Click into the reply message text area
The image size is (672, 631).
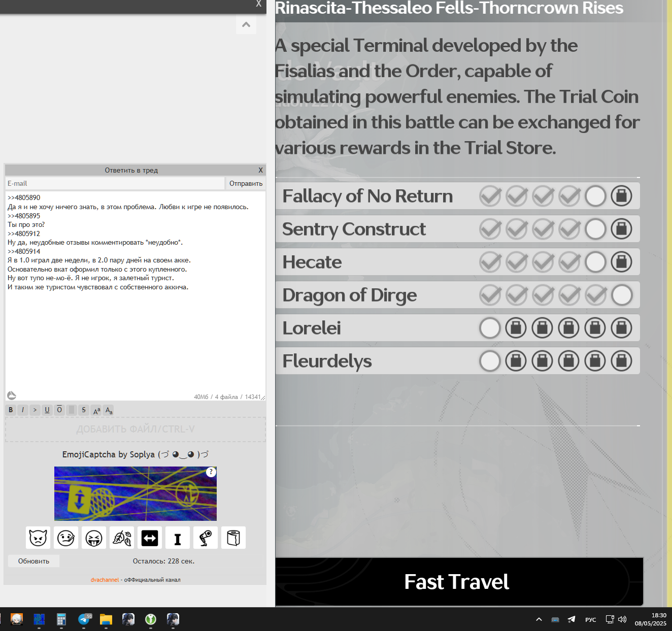136,296
